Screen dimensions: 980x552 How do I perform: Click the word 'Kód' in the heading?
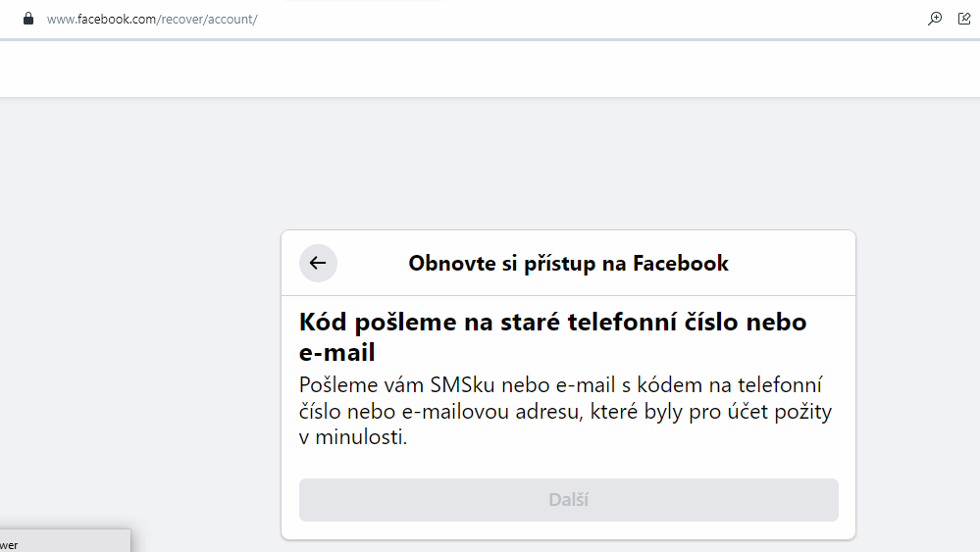323,323
